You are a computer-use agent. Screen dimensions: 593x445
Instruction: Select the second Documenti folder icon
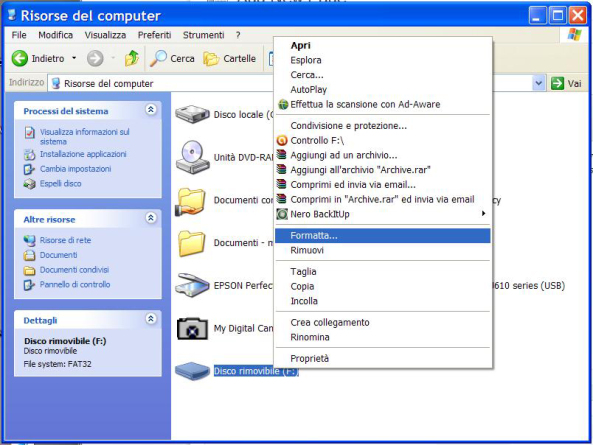[x=191, y=243]
